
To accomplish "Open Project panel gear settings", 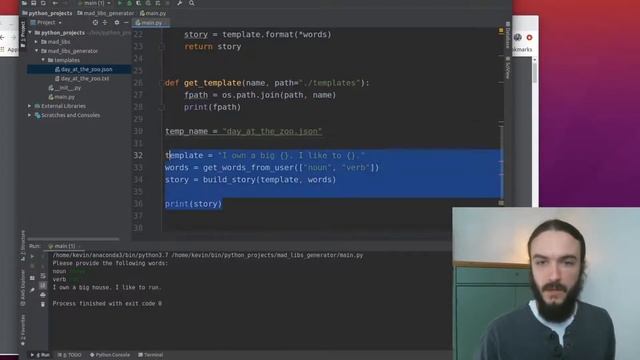I will pos(117,22).
